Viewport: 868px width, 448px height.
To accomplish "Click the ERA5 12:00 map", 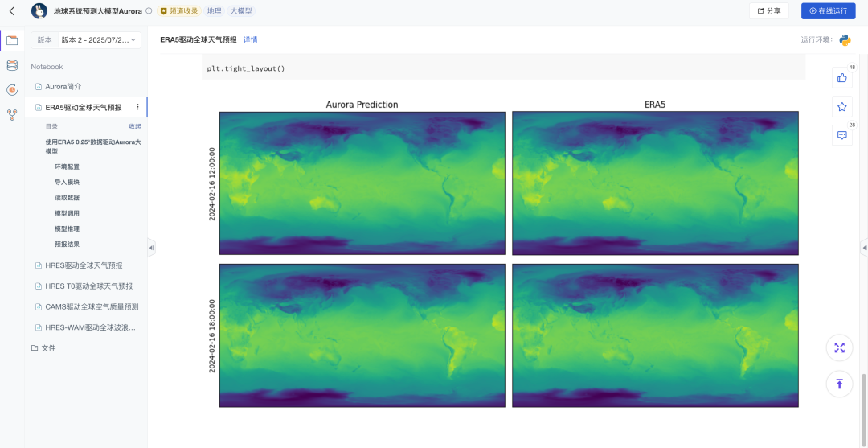I will tap(655, 183).
